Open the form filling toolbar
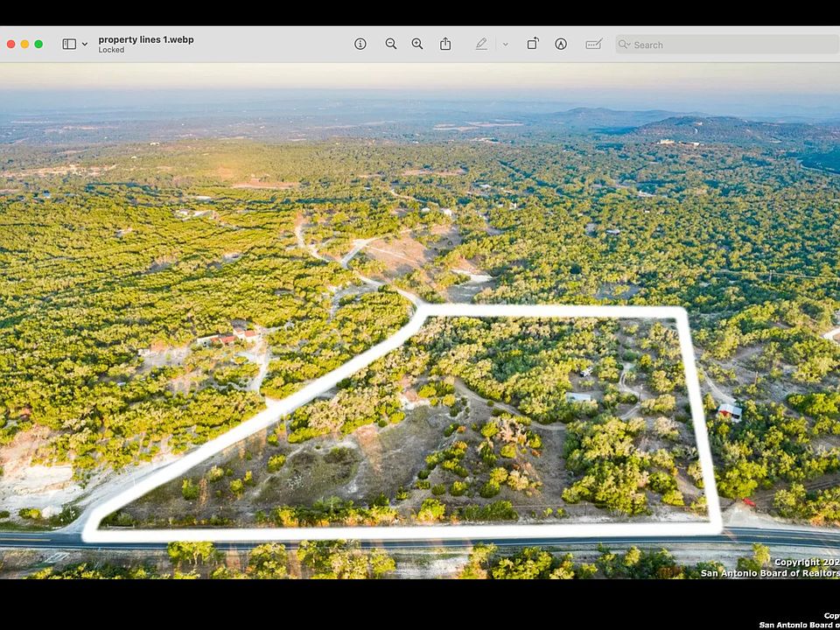 click(594, 44)
